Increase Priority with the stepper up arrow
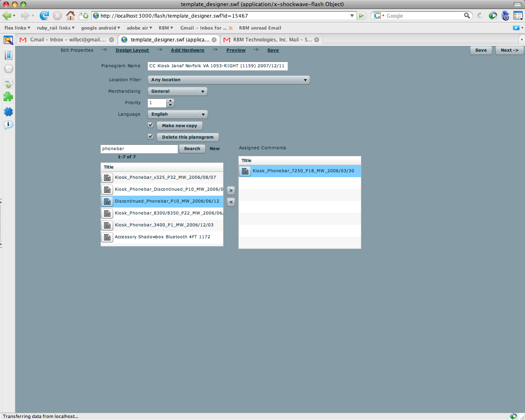The height and width of the screenshot is (420, 525). (170, 101)
